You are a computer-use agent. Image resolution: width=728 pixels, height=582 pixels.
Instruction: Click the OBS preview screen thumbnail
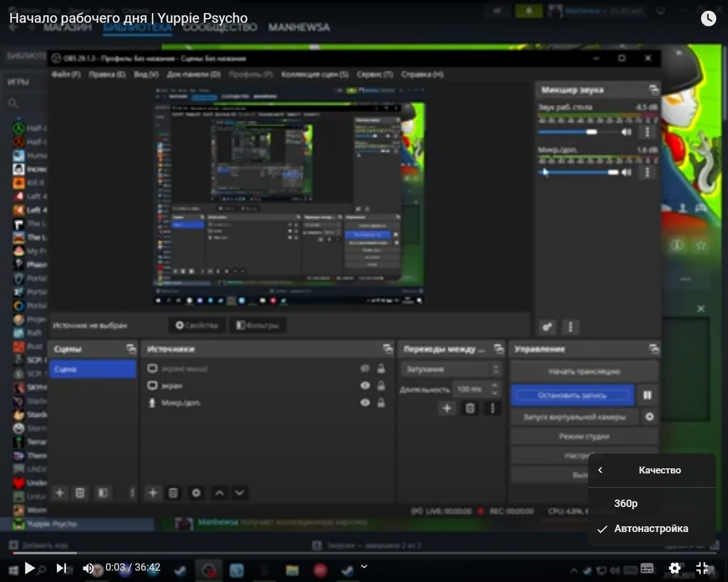point(290,196)
